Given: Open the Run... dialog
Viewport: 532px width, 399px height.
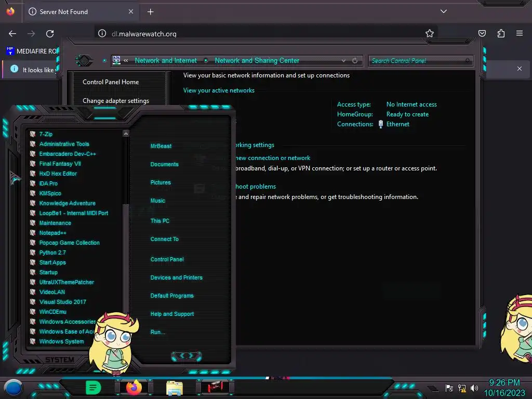Looking at the screenshot, I should pos(158,332).
